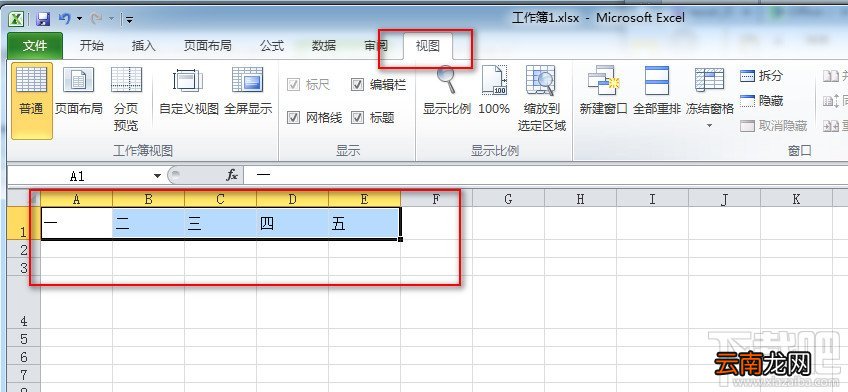848x392 pixels.
Task: Click Unhide (取消隐藏) window button
Action: [773, 126]
